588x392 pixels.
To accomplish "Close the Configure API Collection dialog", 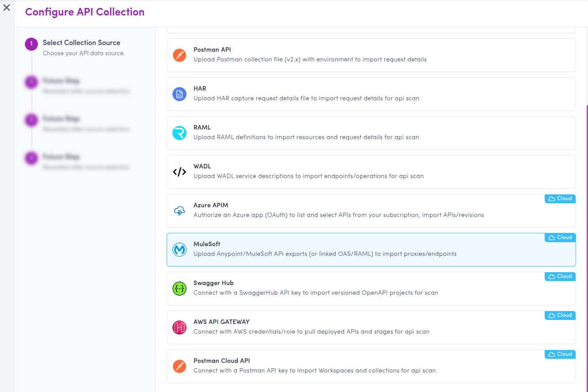I will click(7, 8).
